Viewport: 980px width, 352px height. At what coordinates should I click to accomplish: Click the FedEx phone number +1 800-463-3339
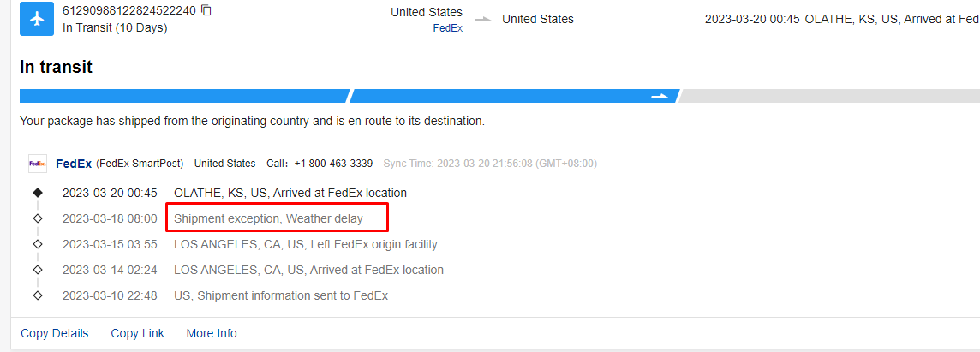click(x=333, y=164)
